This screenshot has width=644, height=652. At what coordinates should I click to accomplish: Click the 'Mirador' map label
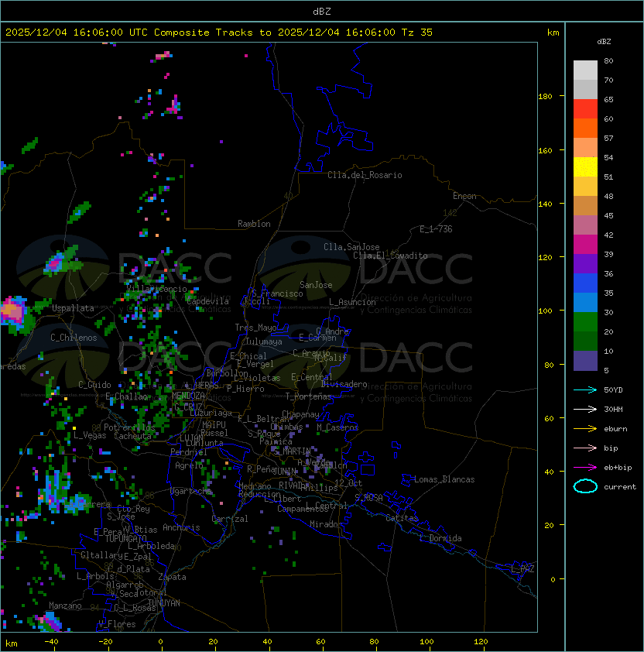[x=326, y=524]
